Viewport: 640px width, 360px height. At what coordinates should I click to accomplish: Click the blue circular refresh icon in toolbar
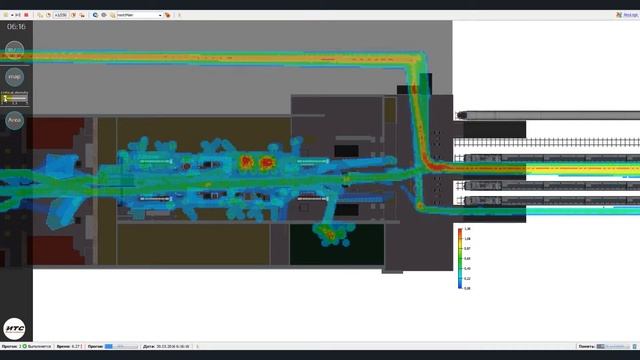tap(95, 15)
